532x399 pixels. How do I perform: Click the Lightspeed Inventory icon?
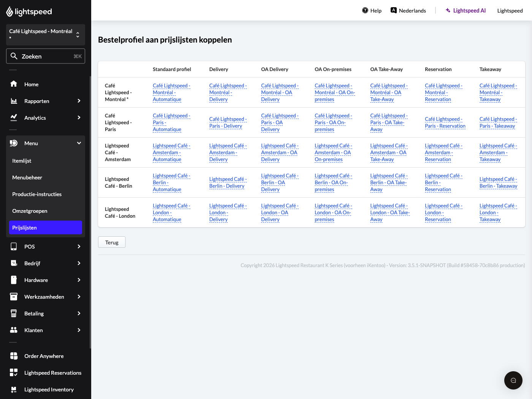coord(14,389)
